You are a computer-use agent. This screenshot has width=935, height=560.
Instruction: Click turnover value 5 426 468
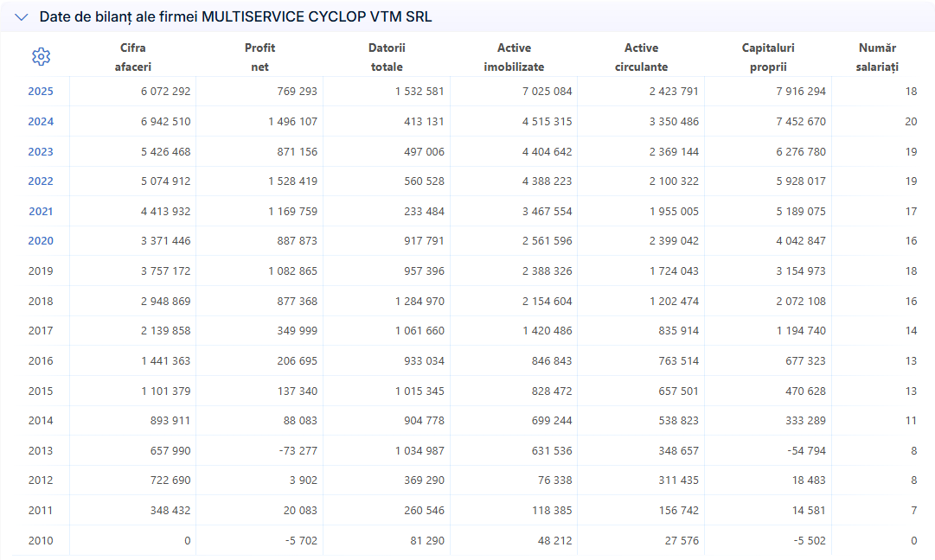(x=166, y=151)
